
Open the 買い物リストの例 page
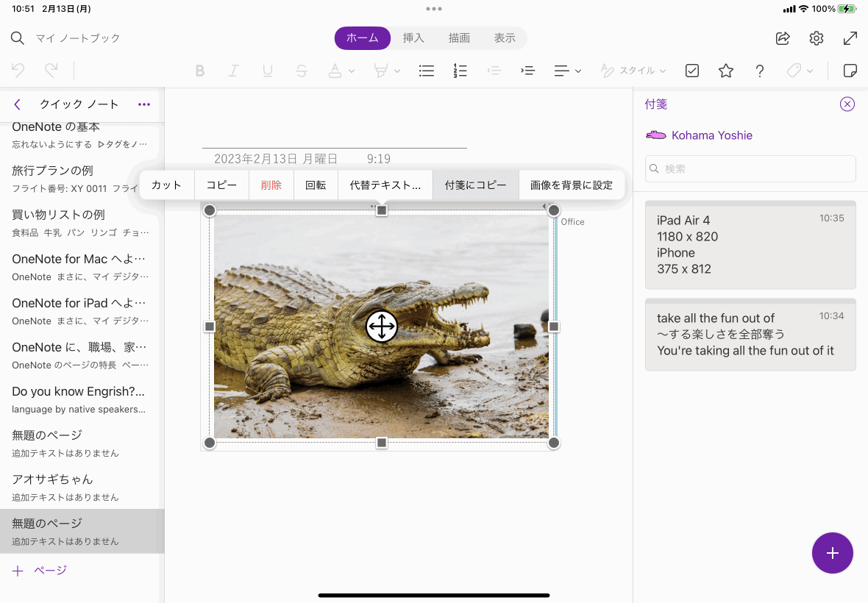[82, 222]
